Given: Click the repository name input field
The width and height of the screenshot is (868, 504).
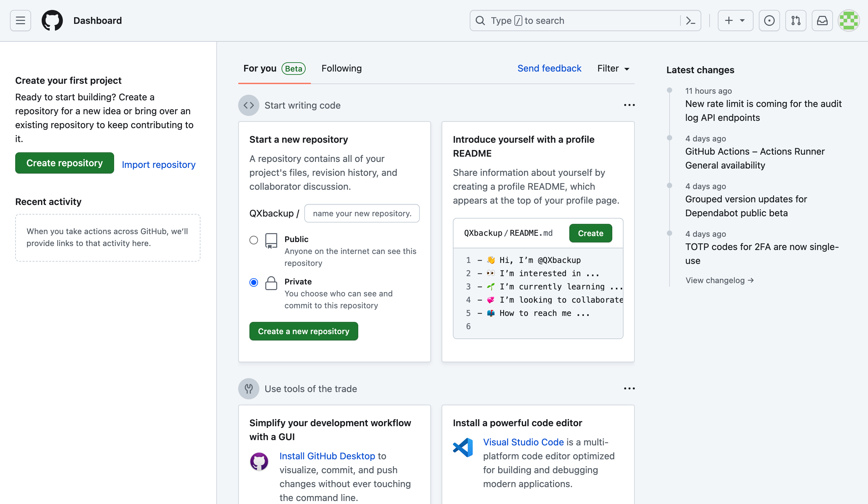Looking at the screenshot, I should click(x=362, y=212).
